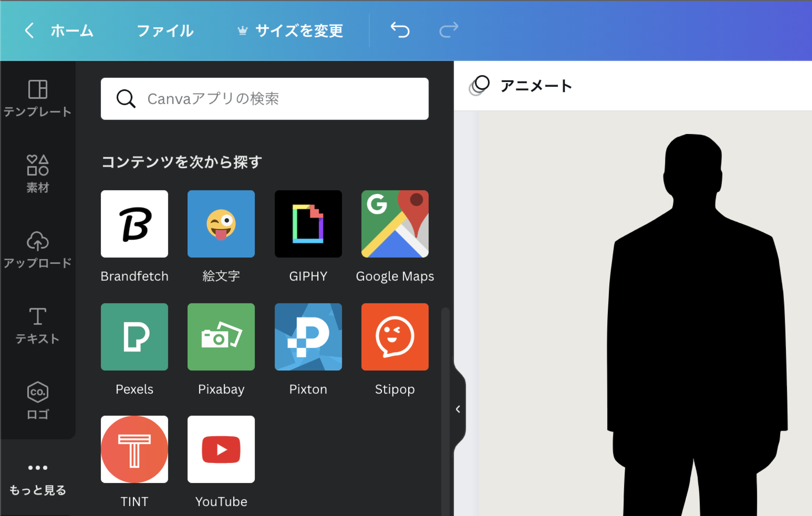
Task: Open the ファイル menu
Action: click(x=165, y=30)
